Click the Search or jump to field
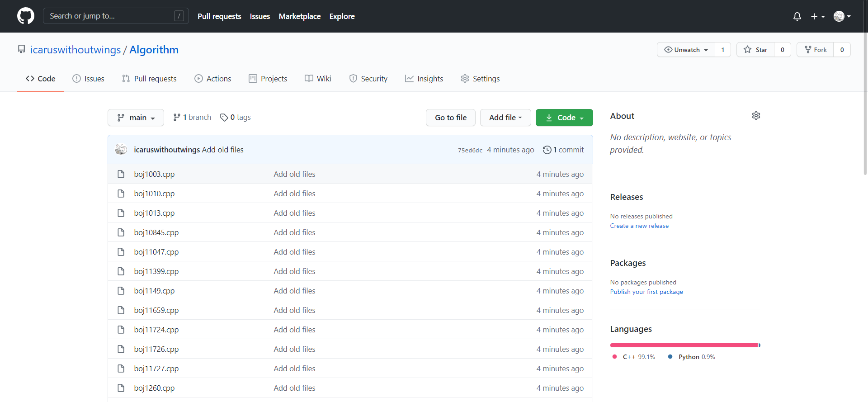The width and height of the screenshot is (868, 402). pos(116,16)
